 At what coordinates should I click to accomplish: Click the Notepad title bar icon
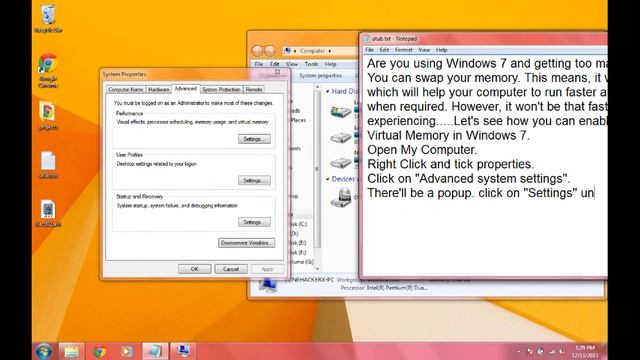[366, 39]
